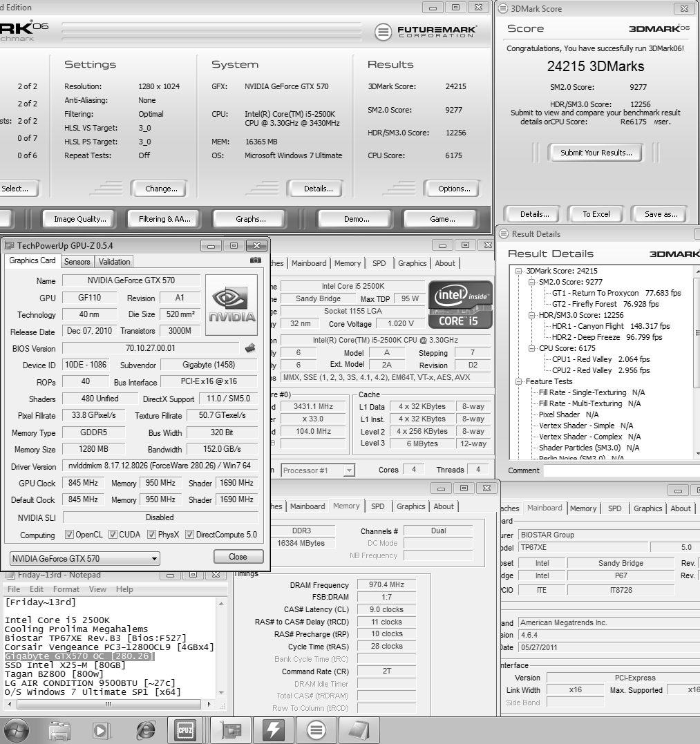700x744 pixels.
Task: Open Internet Explorer from the taskbar
Action: 146,731
